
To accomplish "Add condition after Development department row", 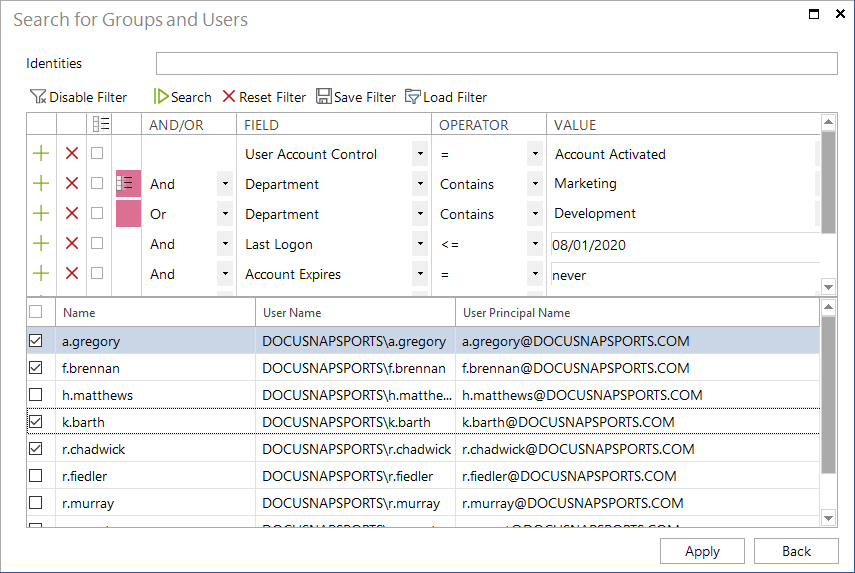I will coord(41,214).
